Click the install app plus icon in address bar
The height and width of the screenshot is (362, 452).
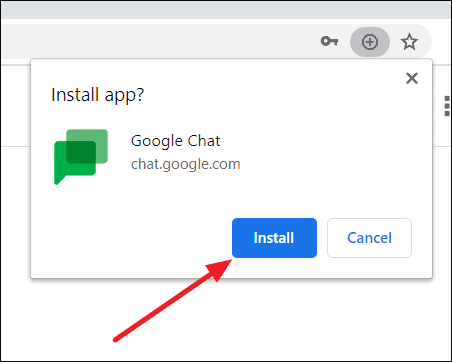pos(370,42)
